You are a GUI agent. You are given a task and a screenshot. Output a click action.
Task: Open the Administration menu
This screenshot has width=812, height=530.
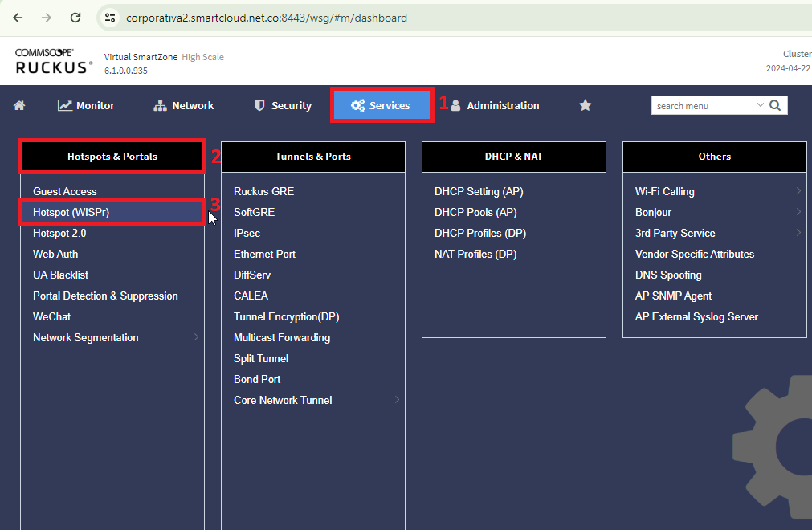[495, 105]
